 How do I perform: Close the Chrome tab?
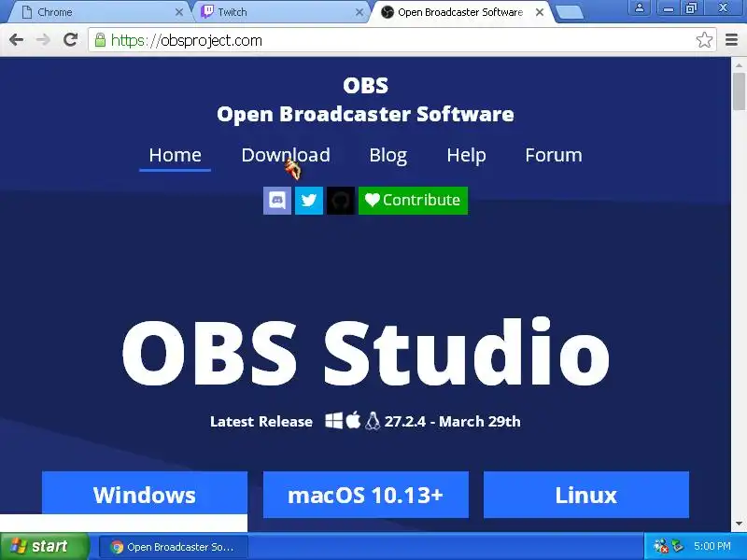click(179, 12)
